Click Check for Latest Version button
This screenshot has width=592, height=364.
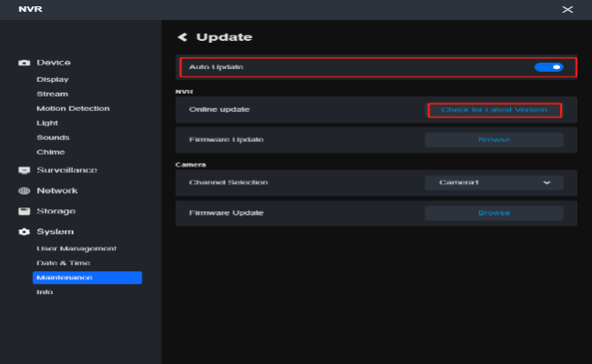click(494, 110)
